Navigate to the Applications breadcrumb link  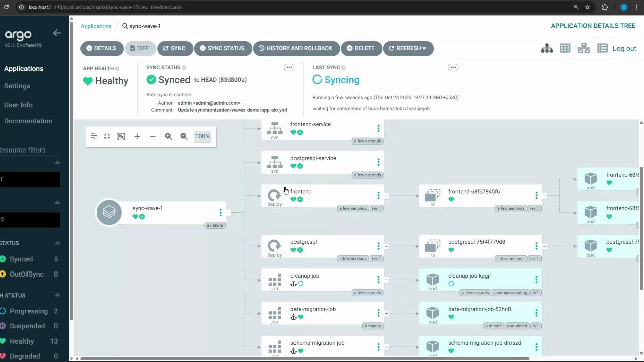(x=96, y=26)
